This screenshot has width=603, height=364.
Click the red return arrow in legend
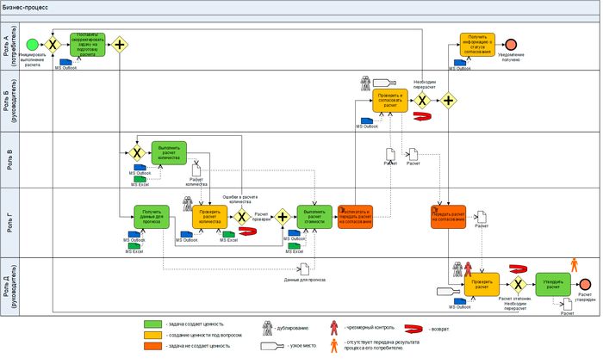(x=418, y=328)
